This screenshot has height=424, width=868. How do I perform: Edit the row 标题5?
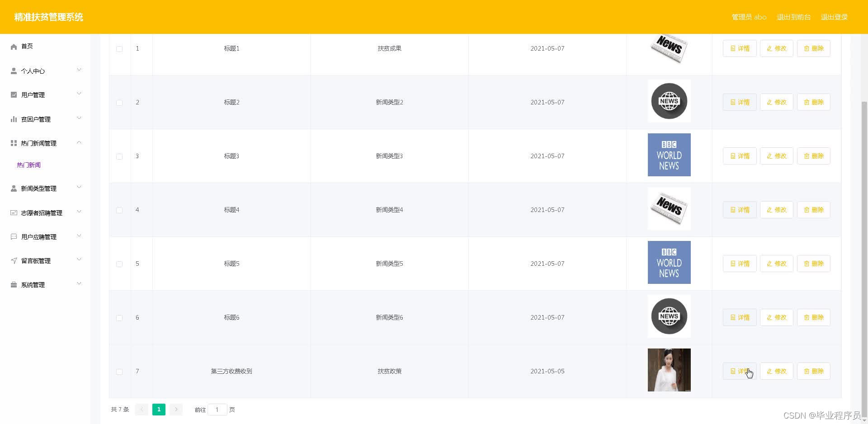(777, 264)
